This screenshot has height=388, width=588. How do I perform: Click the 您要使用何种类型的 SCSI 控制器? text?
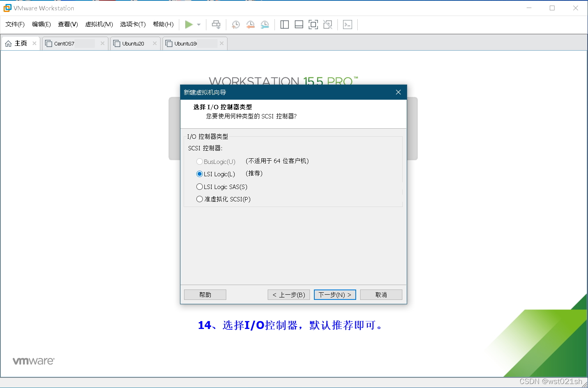[251, 116]
